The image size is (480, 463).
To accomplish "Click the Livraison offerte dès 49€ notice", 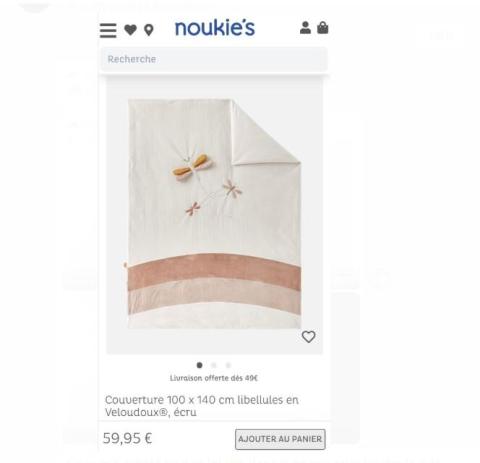I will (x=214, y=378).
